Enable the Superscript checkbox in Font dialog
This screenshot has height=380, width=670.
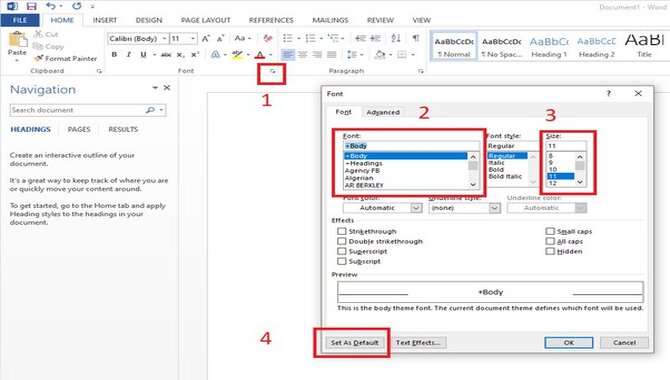click(x=341, y=251)
